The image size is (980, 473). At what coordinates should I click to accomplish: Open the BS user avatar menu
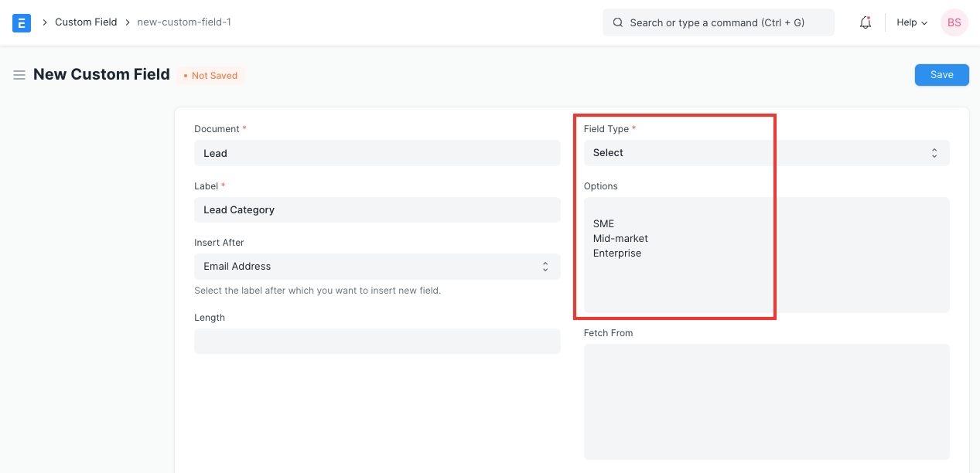click(954, 22)
